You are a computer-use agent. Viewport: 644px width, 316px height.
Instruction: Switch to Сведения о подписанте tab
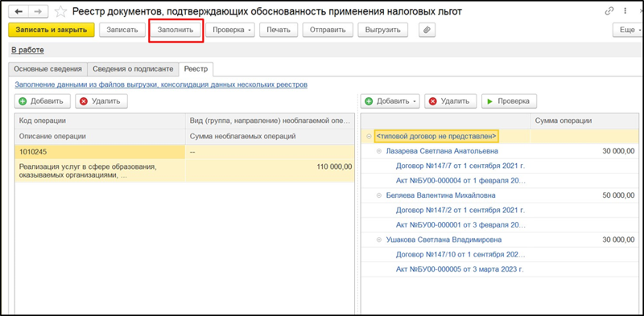[x=133, y=69]
